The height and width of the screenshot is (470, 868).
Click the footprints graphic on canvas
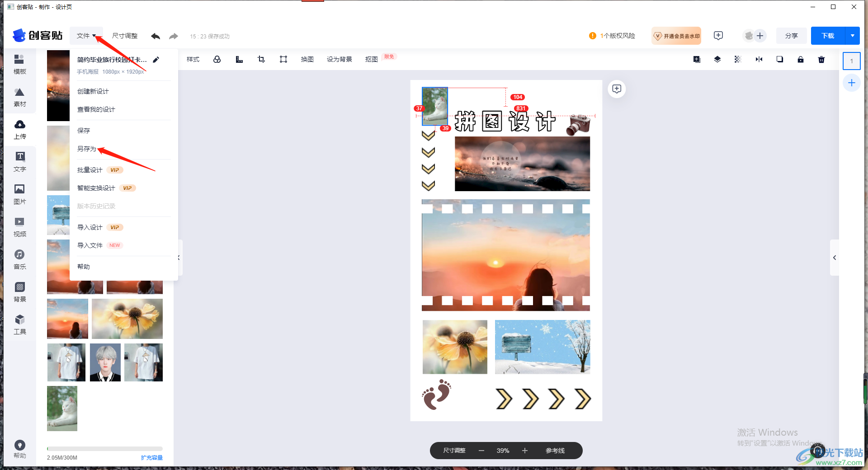[437, 395]
